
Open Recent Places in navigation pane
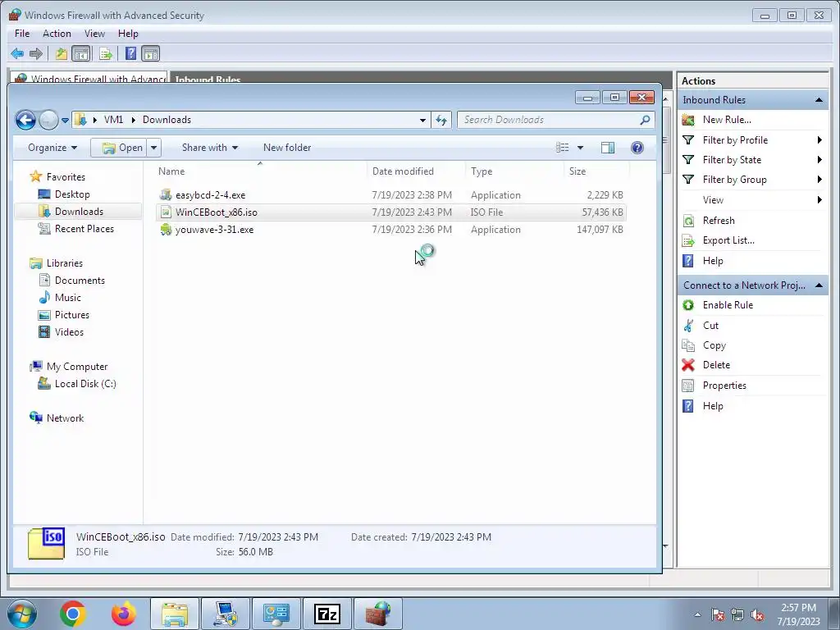pos(84,229)
